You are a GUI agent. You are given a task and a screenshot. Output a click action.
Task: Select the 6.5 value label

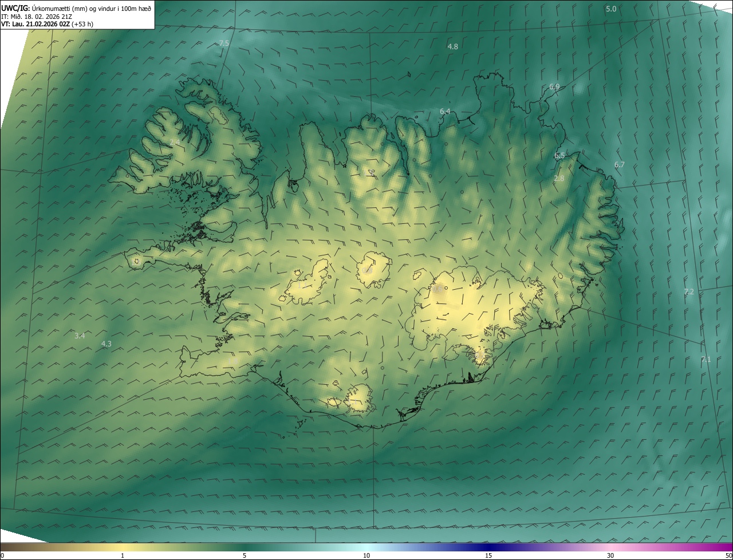[559, 155]
